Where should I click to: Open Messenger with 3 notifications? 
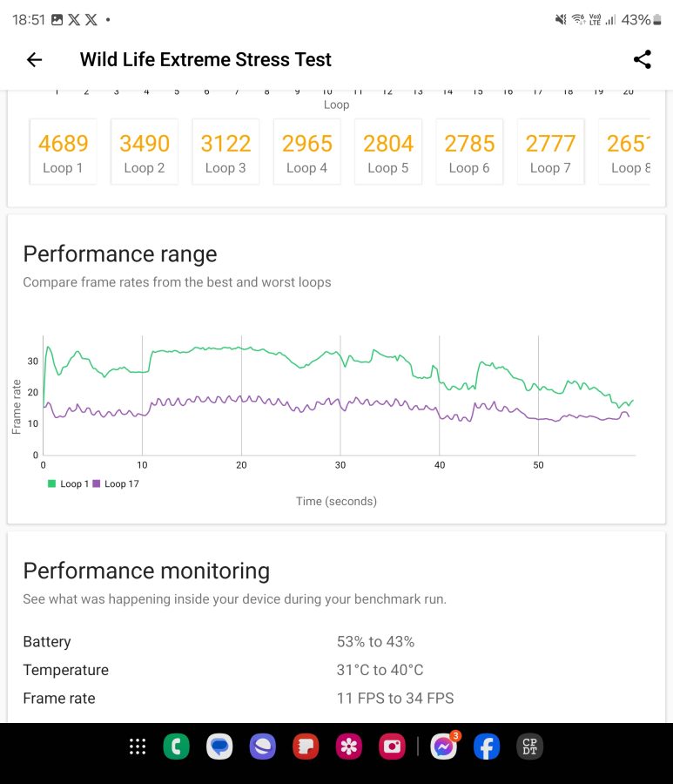444,747
